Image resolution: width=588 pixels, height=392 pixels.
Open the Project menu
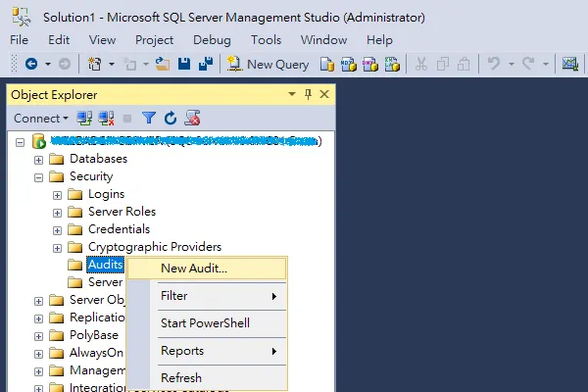click(154, 40)
